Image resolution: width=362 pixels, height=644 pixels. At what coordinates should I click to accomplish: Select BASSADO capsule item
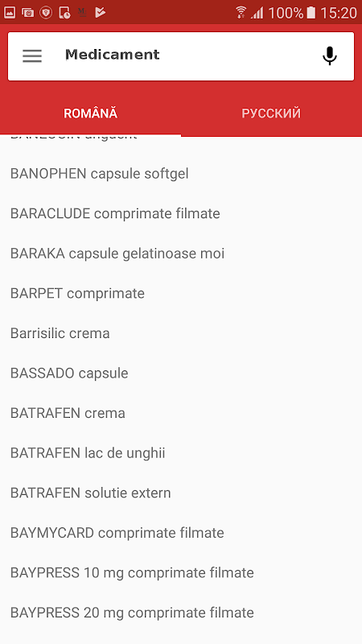tap(181, 373)
